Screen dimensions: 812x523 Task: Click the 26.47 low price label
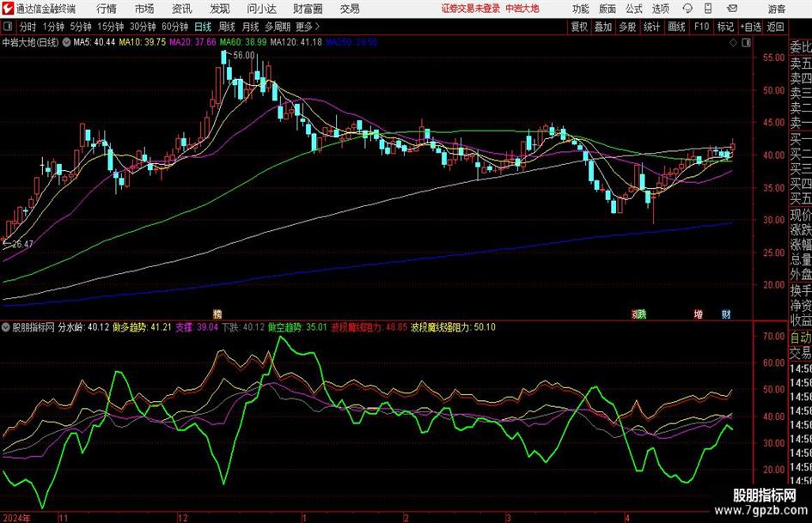click(22, 244)
